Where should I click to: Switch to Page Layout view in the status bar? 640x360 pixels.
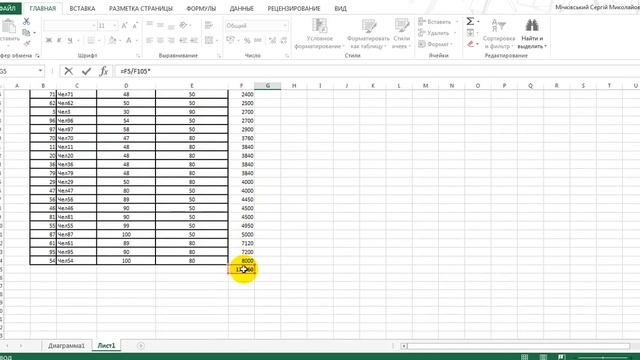[x=543, y=357]
